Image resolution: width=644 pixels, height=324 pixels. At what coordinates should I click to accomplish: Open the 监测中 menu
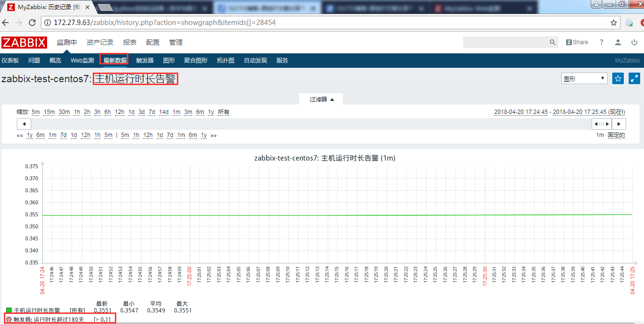[67, 42]
